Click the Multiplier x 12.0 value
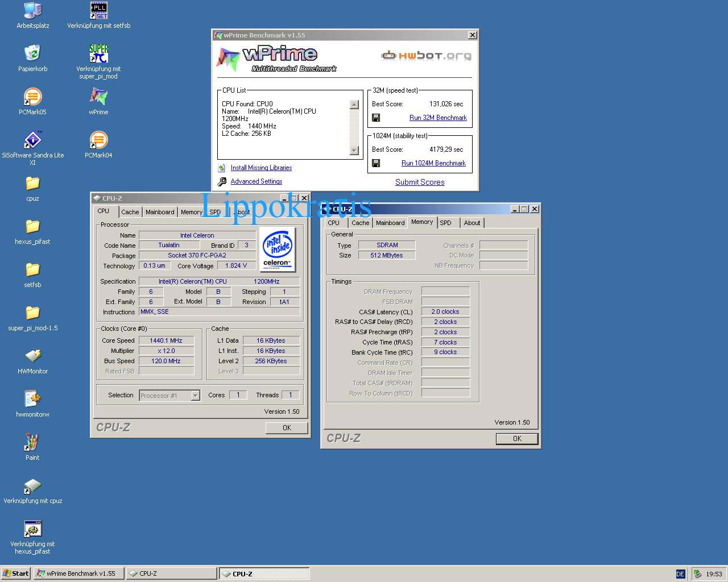Image resolution: width=728 pixels, height=582 pixels. coord(166,351)
